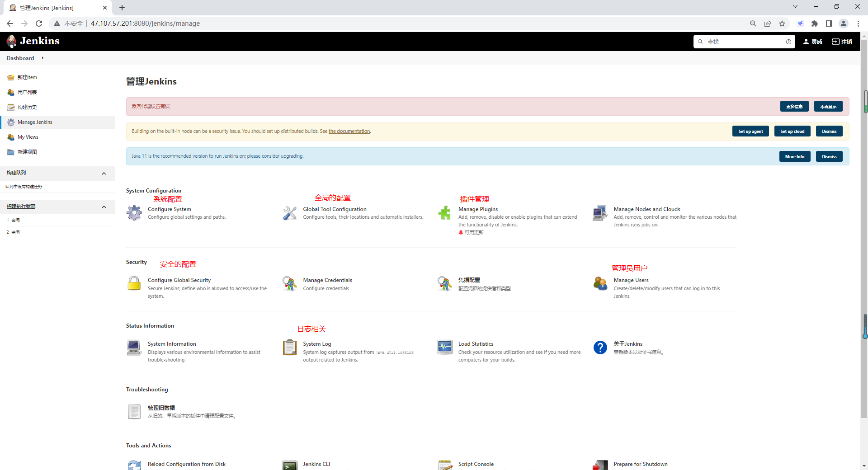Click the 凭据配置 keys icon

point(445,284)
